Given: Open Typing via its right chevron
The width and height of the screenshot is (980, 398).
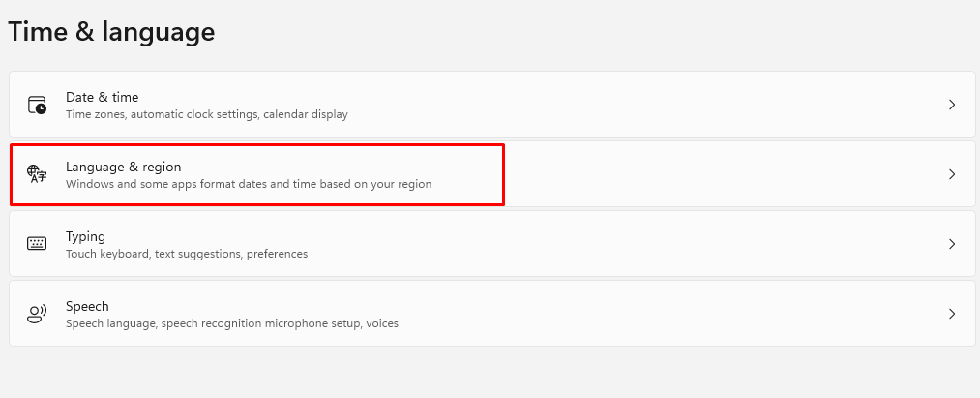Looking at the screenshot, I should point(952,244).
